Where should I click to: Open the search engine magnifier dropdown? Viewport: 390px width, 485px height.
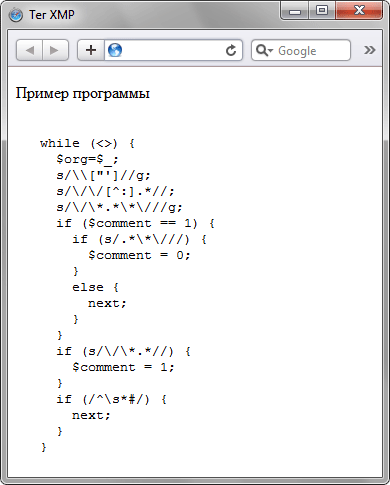[x=264, y=50]
